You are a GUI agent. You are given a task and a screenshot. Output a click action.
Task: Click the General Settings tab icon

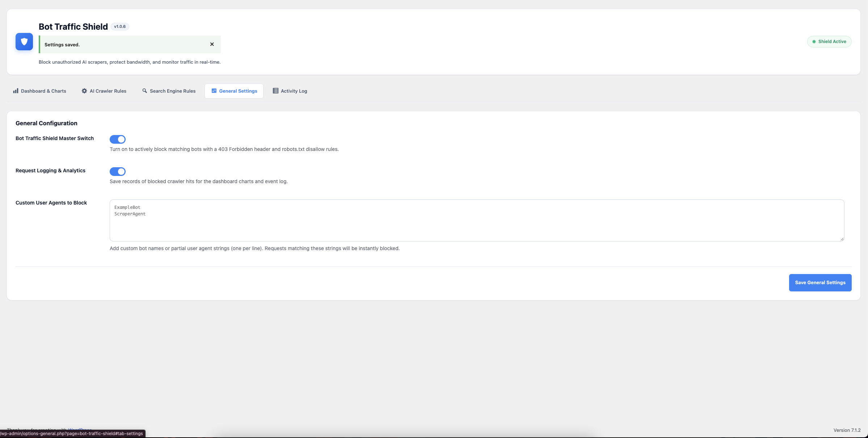tap(214, 91)
